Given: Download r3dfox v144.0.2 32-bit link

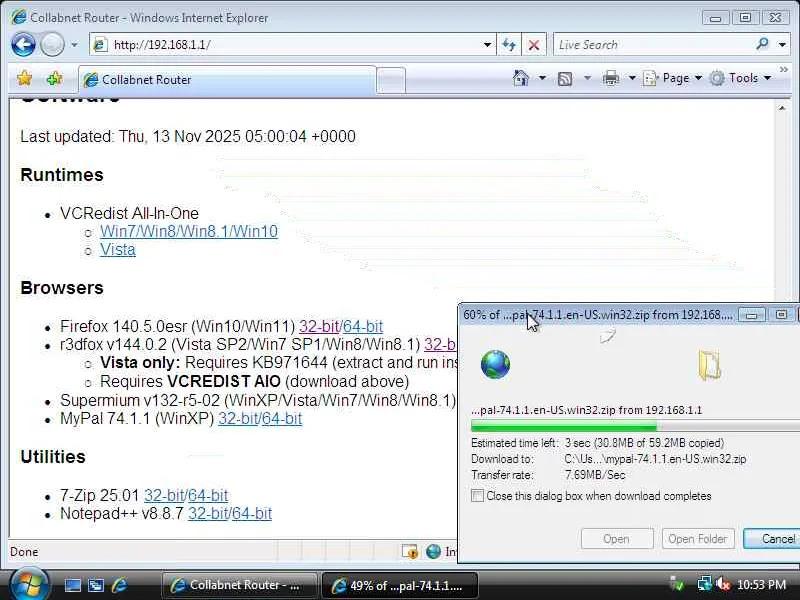Looking at the screenshot, I should (440, 344).
